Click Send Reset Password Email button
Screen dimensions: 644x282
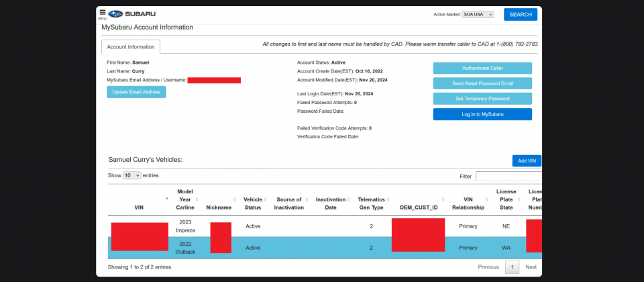pyautogui.click(x=482, y=83)
